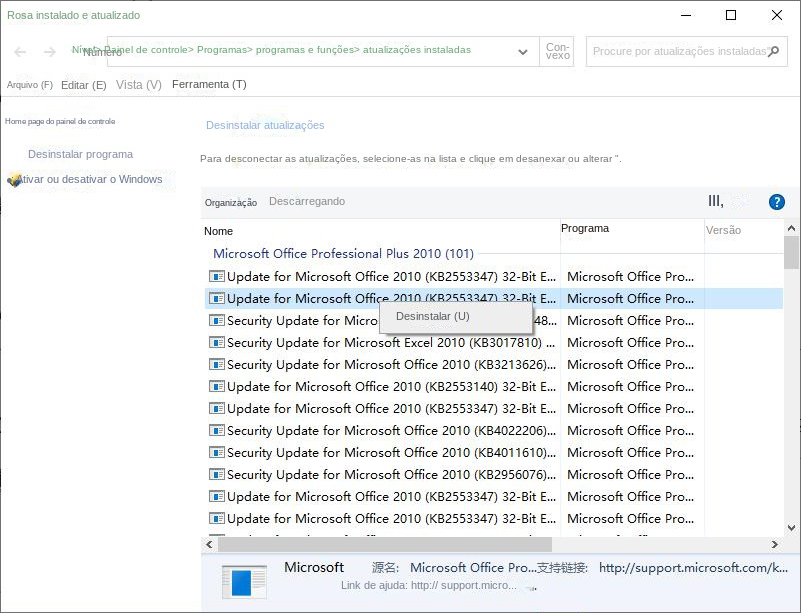
Task: Open the support.microsoft.com link in details pane
Action: pos(693,568)
